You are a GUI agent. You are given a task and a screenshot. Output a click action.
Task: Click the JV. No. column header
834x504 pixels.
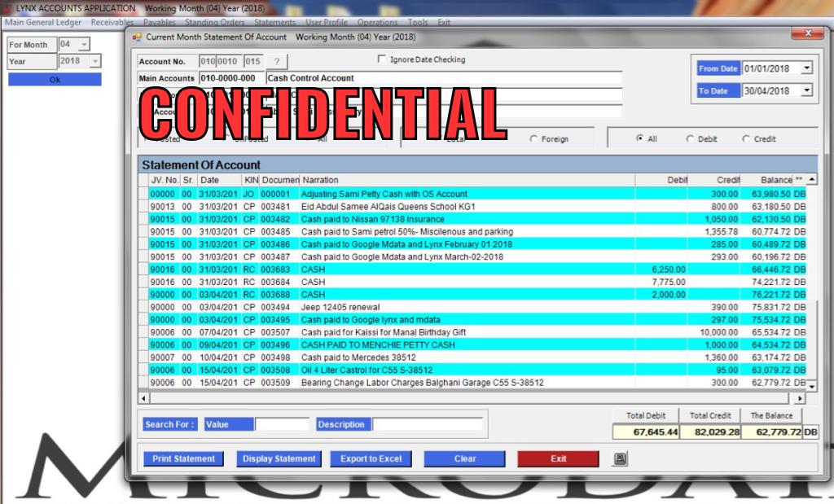click(x=165, y=180)
